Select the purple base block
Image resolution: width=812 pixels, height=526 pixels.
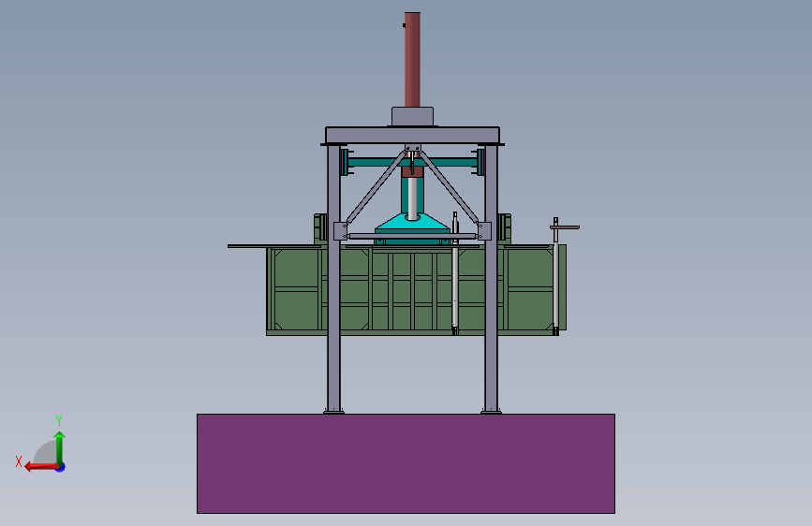pos(406,463)
